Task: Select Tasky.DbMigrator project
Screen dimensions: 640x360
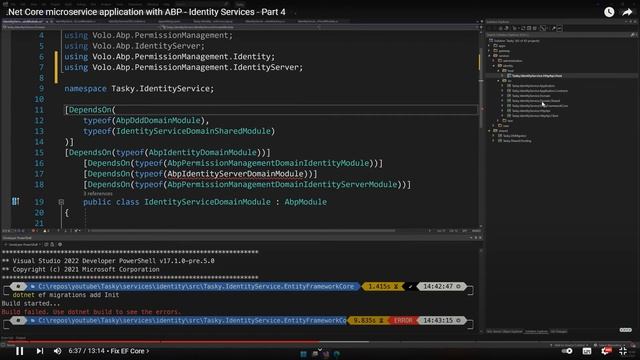Action: 514,136
